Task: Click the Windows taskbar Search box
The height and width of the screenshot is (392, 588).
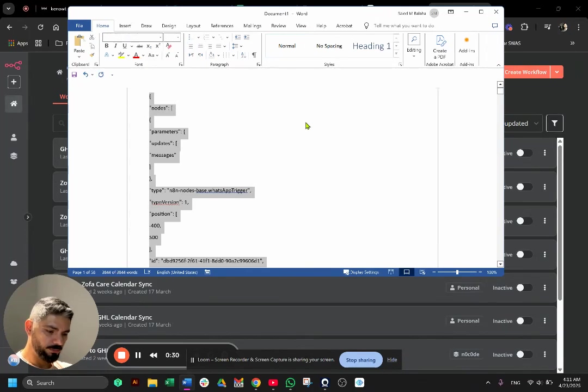Action: tap(66, 383)
